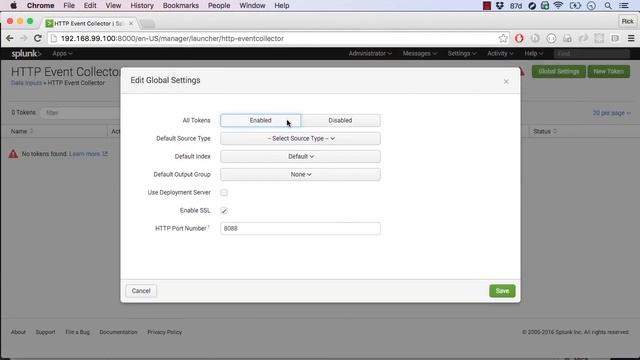Click the Chrome back arrow

10,38
